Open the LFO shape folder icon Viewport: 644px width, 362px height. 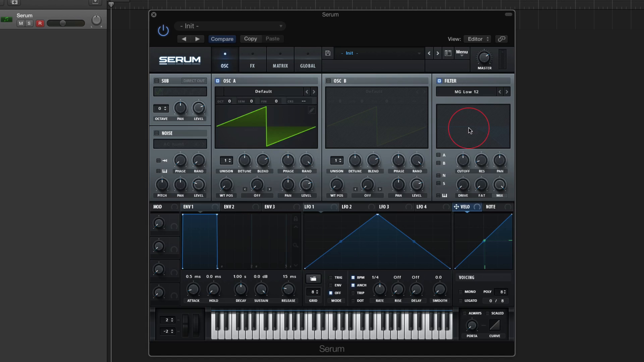pos(313,279)
